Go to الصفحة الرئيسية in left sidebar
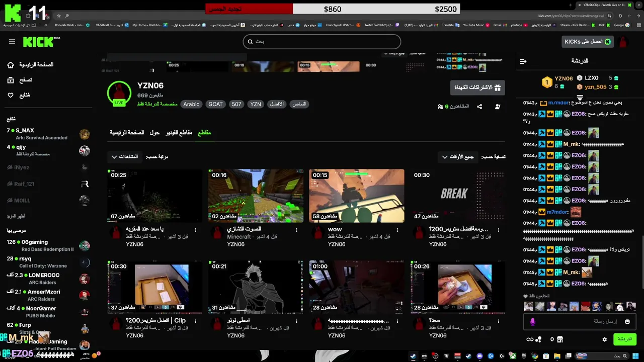 (x=36, y=65)
